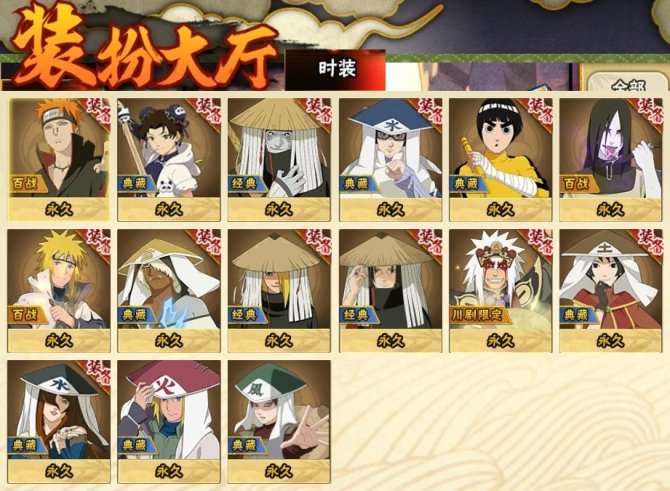Pick the Mizukage 水 hat female costume
The image size is (670, 491).
[59, 421]
